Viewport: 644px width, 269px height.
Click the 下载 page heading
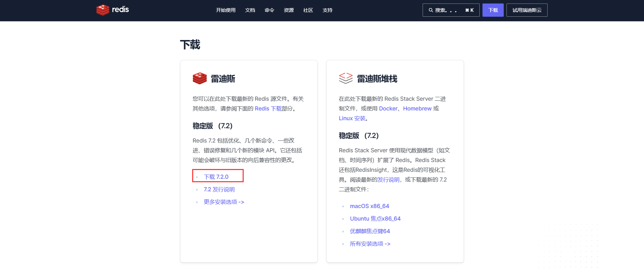[x=190, y=45]
